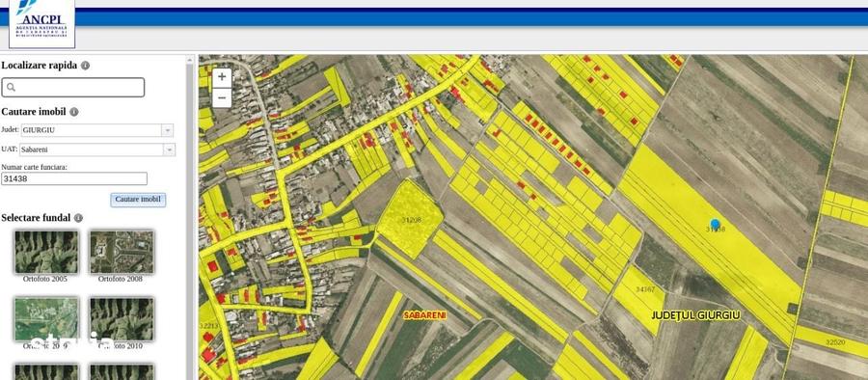Edit the Numar carte funciara field

pyautogui.click(x=74, y=178)
